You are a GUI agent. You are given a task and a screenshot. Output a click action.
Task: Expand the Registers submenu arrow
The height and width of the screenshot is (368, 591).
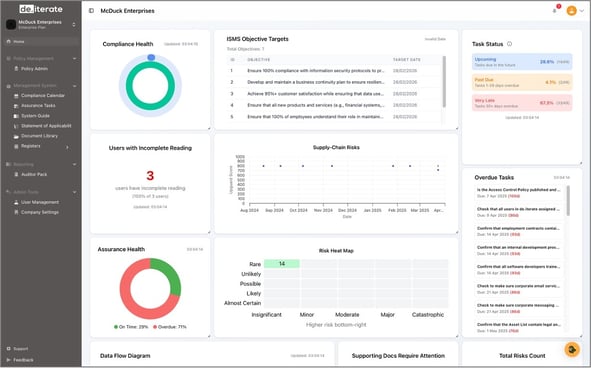(x=67, y=147)
